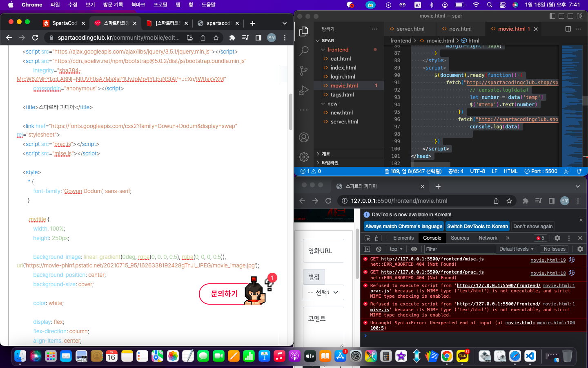The height and width of the screenshot is (368, 588).
Task: Open the DevTools Network tab
Action: pos(488,238)
